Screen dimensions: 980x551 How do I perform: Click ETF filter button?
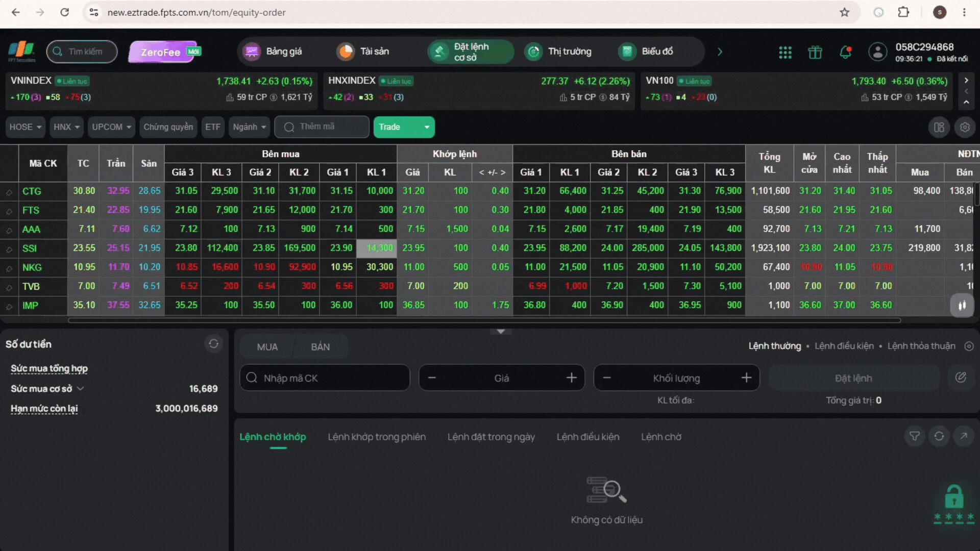(213, 127)
